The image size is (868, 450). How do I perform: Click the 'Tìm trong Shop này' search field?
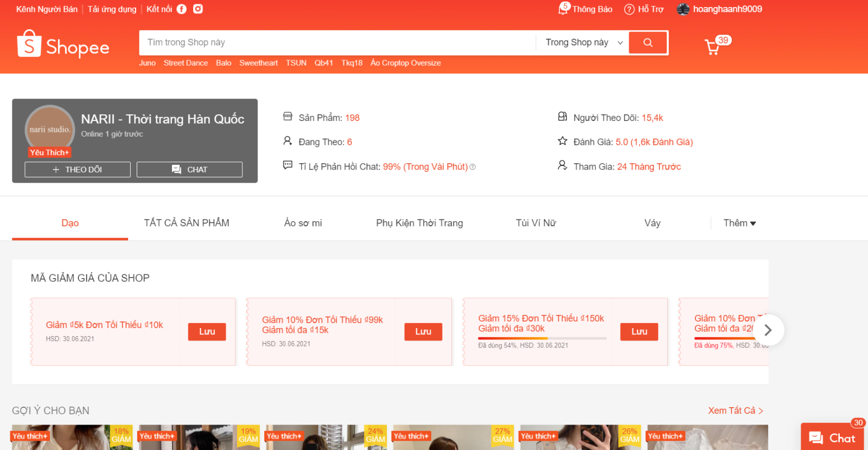pos(336,43)
